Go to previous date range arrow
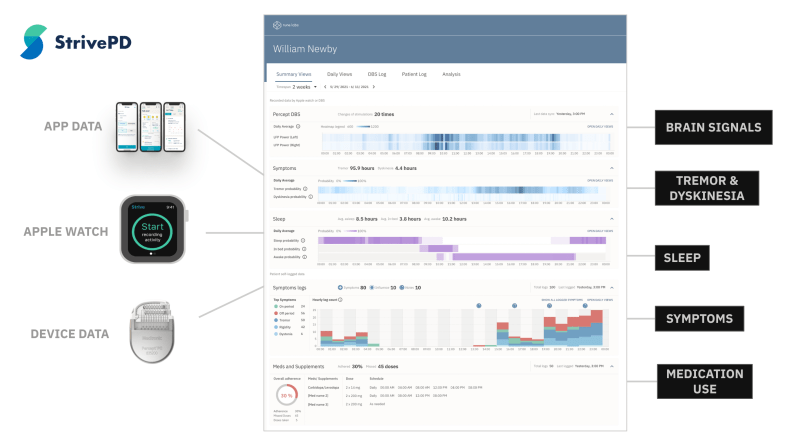The height and width of the screenshot is (448, 800). click(x=325, y=87)
